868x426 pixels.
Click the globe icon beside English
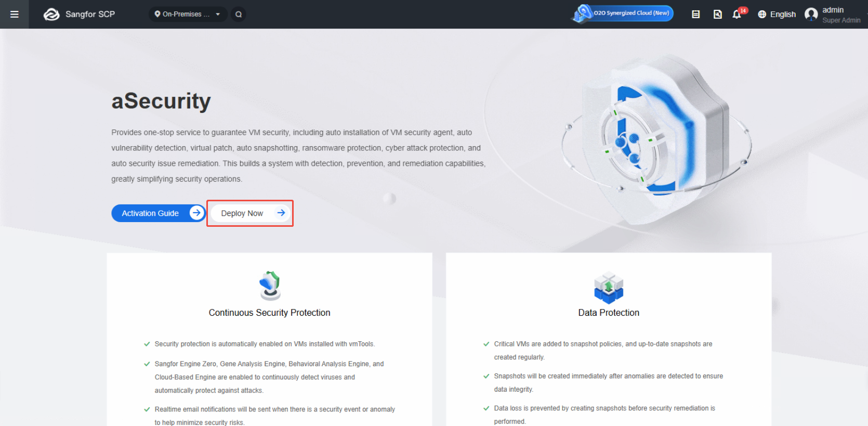pyautogui.click(x=762, y=15)
